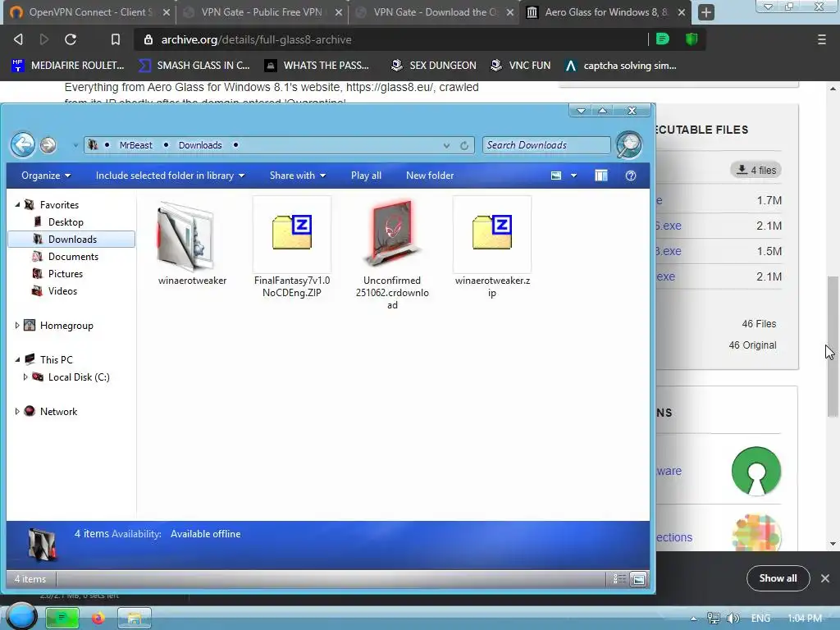Open captcha solving sim bookmark
Image resolution: width=840 pixels, height=630 pixels.
620,66
